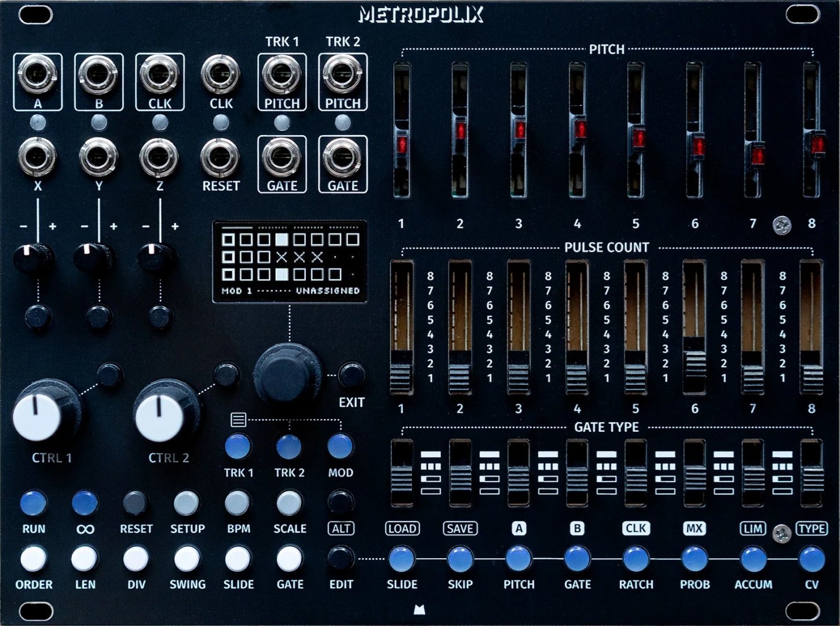This screenshot has width=840, height=626.
Task: Click the A input jack
Action: tap(38, 75)
